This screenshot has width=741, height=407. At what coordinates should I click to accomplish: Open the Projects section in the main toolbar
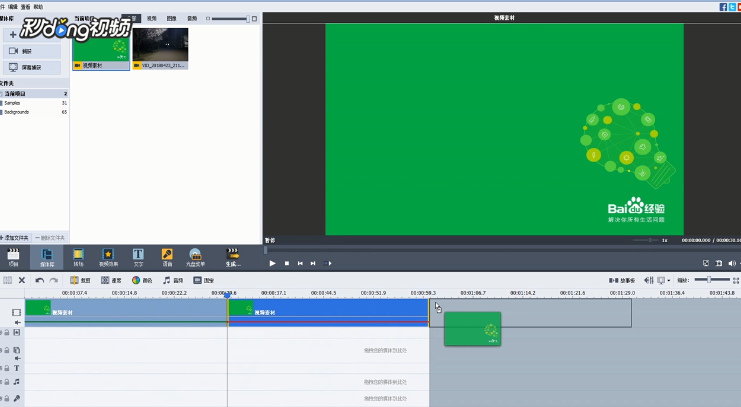[13, 258]
